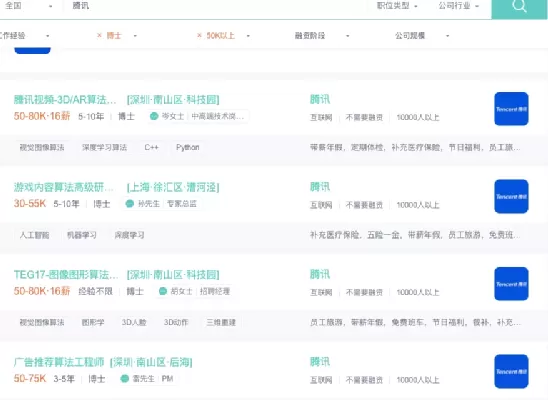
Task: Remove the 博士 education filter
Action: coord(99,35)
